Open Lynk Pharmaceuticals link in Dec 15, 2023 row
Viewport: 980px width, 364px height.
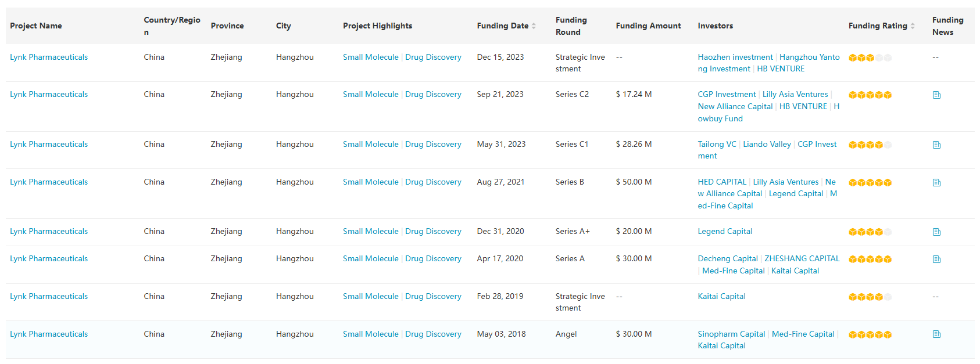[x=49, y=57]
